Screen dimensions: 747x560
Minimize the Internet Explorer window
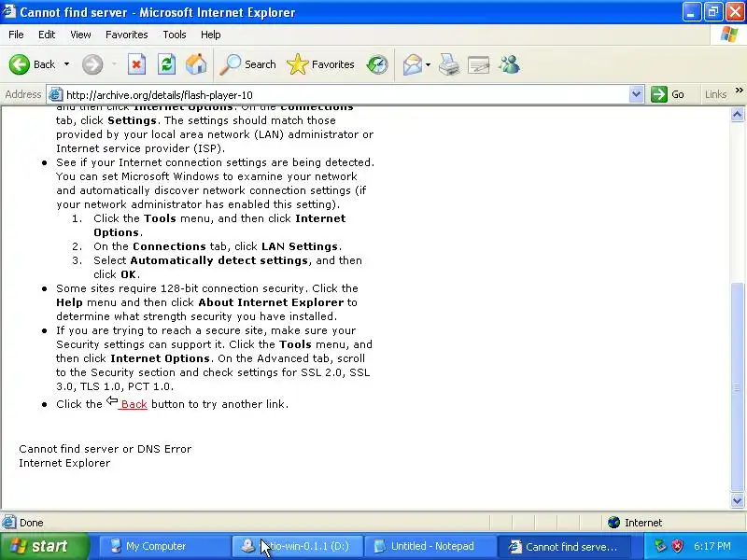691,12
